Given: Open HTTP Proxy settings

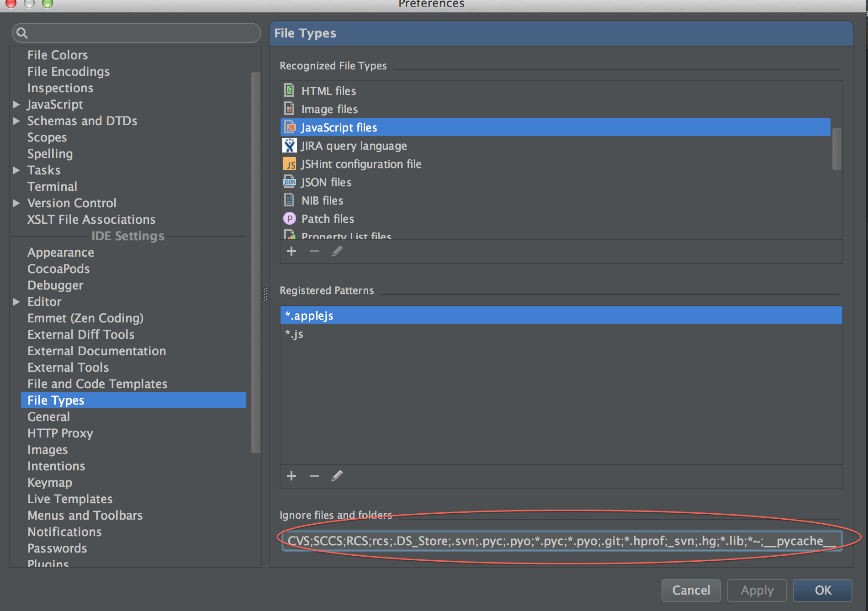Looking at the screenshot, I should point(60,433).
